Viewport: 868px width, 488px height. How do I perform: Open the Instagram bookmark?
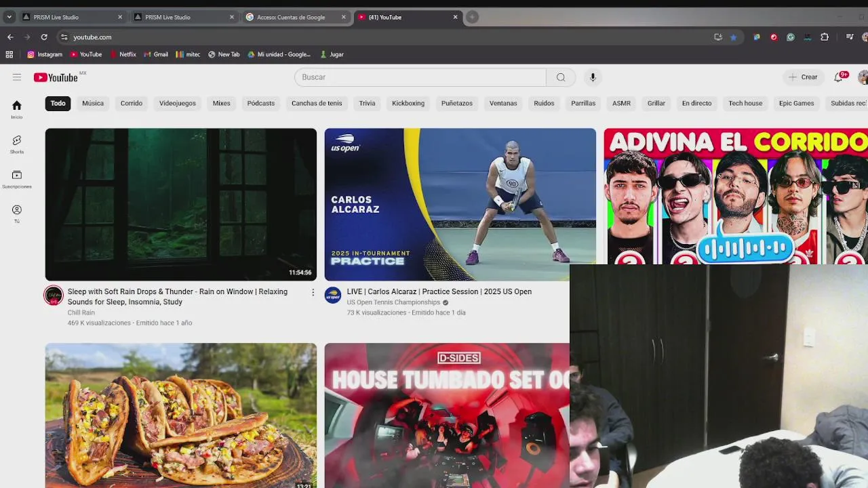[45, 54]
